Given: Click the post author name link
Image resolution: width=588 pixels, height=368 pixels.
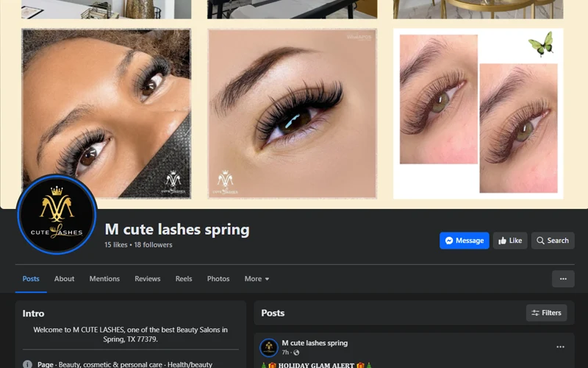Looking at the screenshot, I should click(315, 343).
